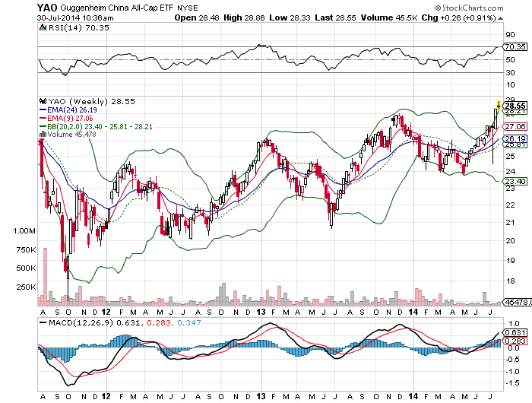Click the 'High 28.86' value
532x403 pixels.
click(244, 17)
